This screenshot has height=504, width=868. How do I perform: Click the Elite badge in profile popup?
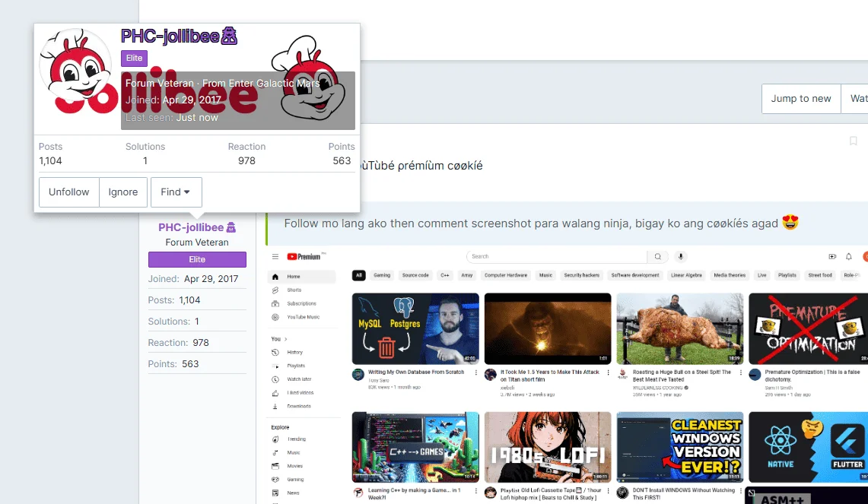click(x=134, y=58)
